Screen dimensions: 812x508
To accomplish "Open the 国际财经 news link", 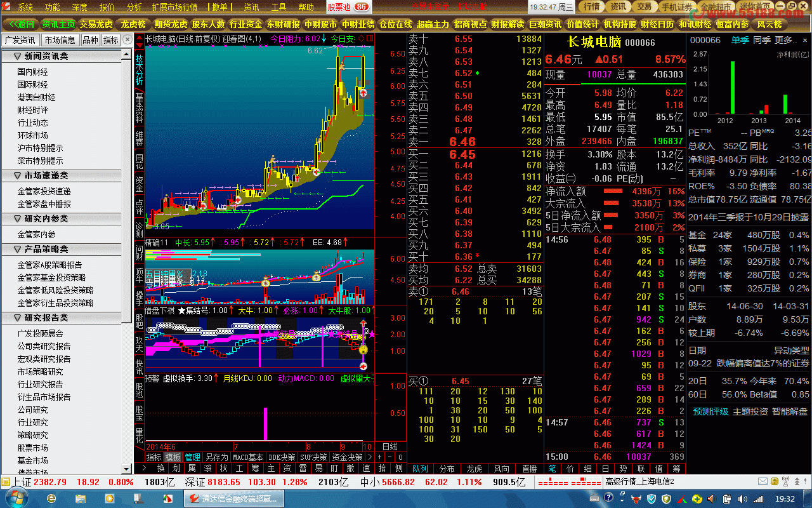I will 32,84.
